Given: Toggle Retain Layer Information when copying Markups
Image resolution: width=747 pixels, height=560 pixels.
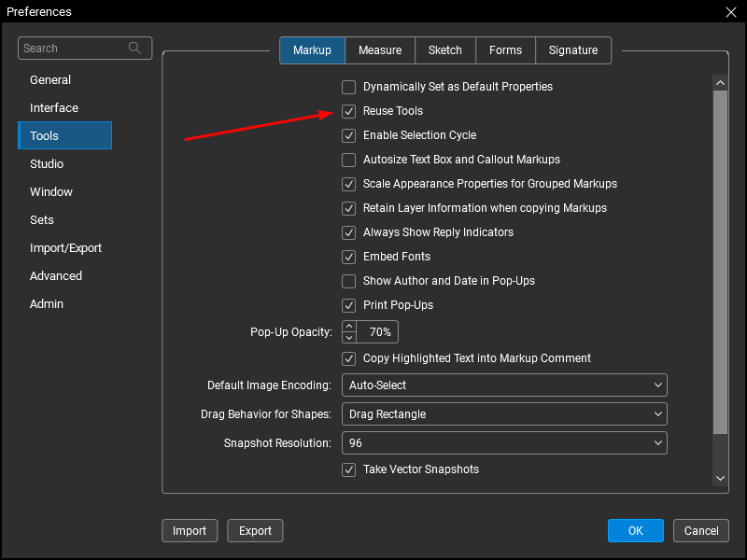Looking at the screenshot, I should point(348,208).
